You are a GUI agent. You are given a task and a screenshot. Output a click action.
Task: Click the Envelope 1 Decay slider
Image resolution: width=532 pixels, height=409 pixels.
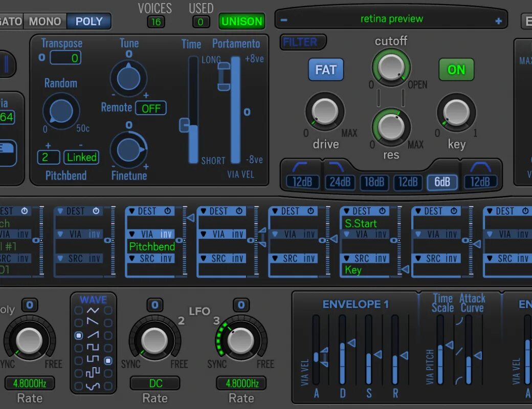pos(342,349)
